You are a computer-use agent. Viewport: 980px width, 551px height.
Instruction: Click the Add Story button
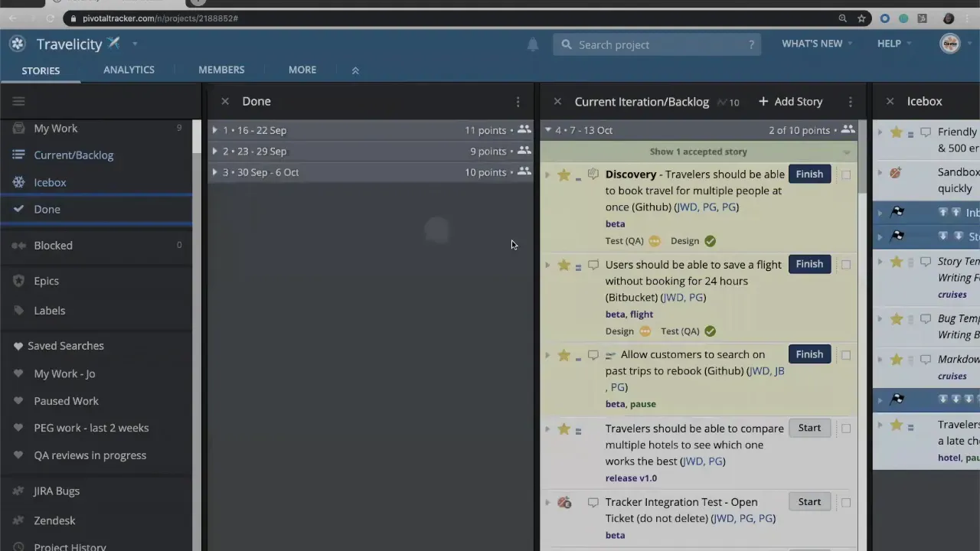790,102
